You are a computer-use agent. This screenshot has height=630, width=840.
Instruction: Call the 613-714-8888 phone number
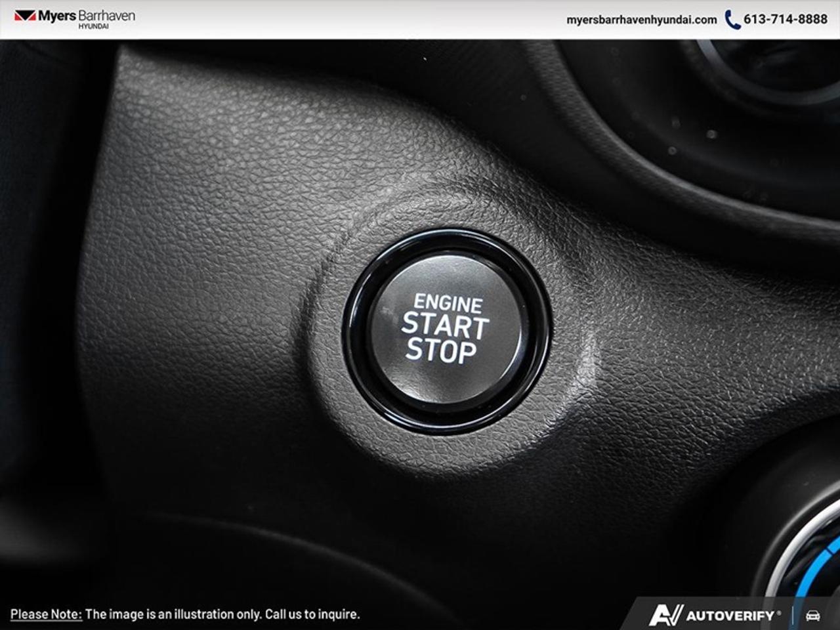click(x=785, y=20)
